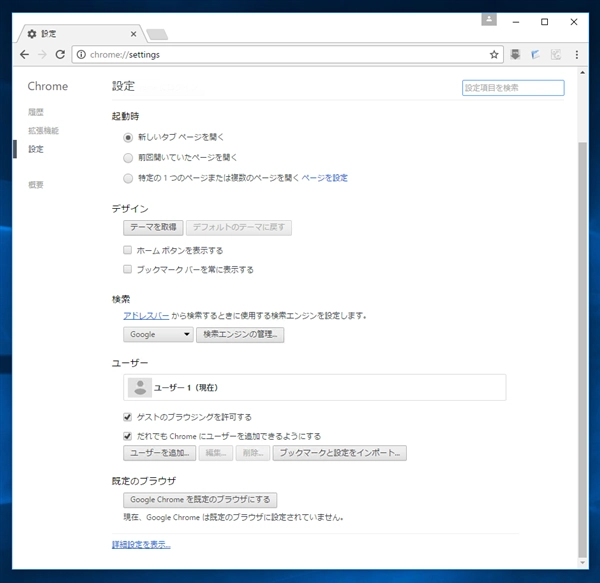Open 概要 in the sidebar
Screen dimensions: 600x583
[36, 185]
